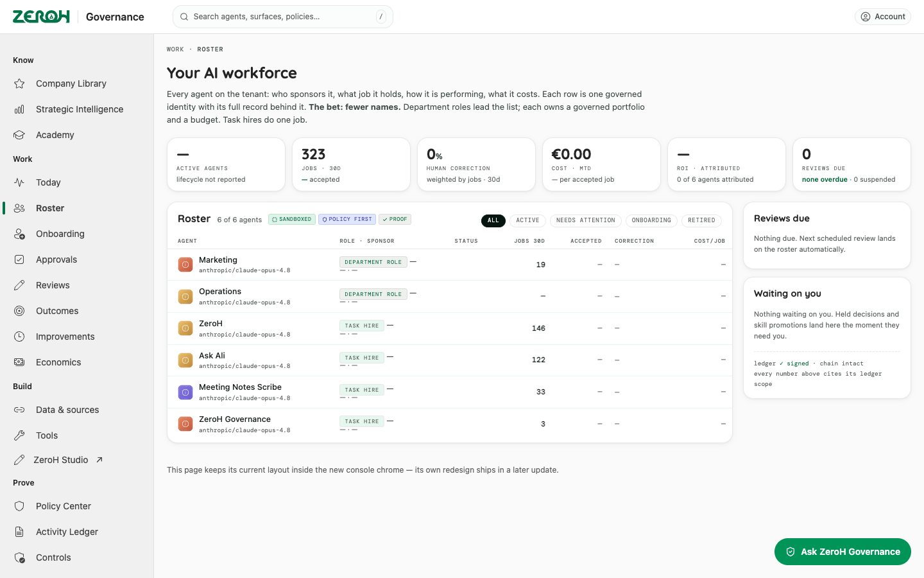
Task: Click the Meeting Notes Scribe agent name
Action: pyautogui.click(x=240, y=387)
